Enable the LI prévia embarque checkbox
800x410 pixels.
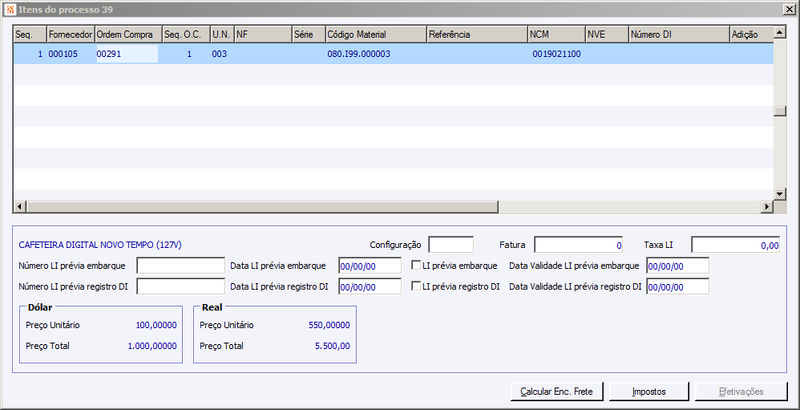[x=416, y=265]
